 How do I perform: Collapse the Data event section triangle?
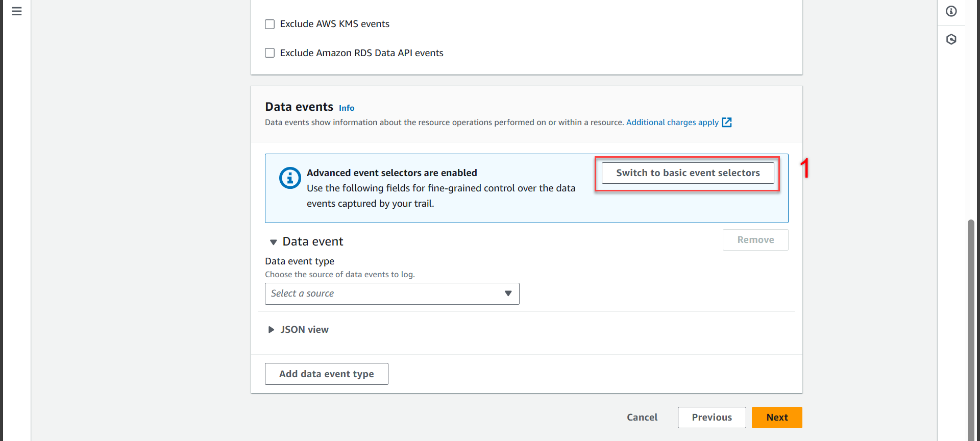(273, 242)
